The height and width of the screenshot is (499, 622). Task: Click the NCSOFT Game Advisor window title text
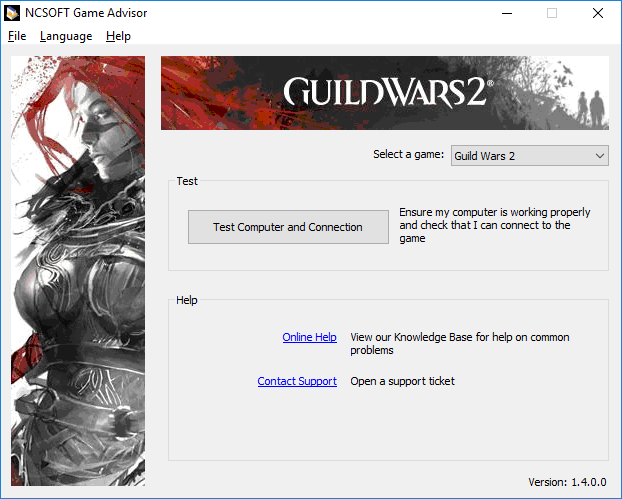coord(86,13)
